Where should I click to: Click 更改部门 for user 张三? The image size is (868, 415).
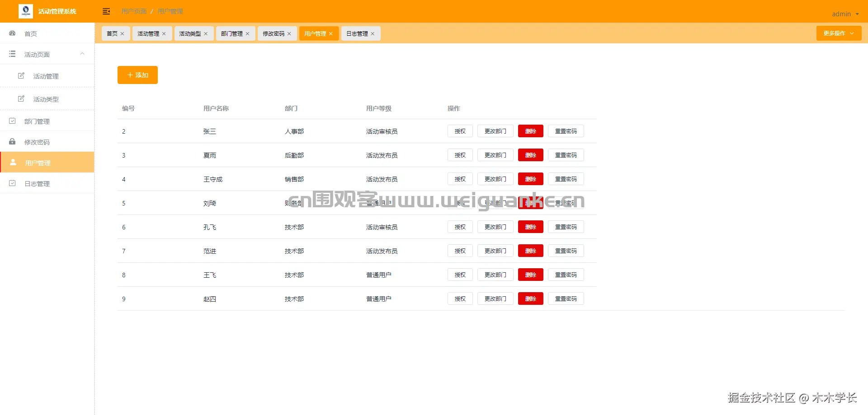pyautogui.click(x=495, y=131)
